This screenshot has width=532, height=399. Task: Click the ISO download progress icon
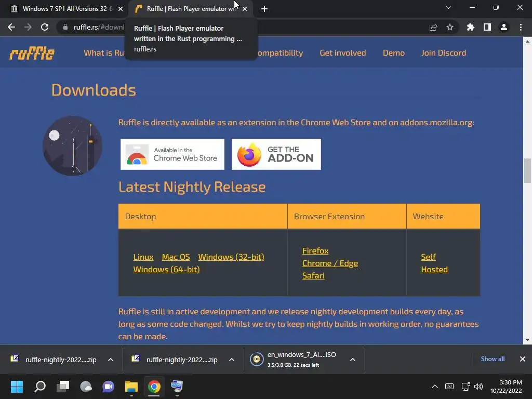[257, 360]
